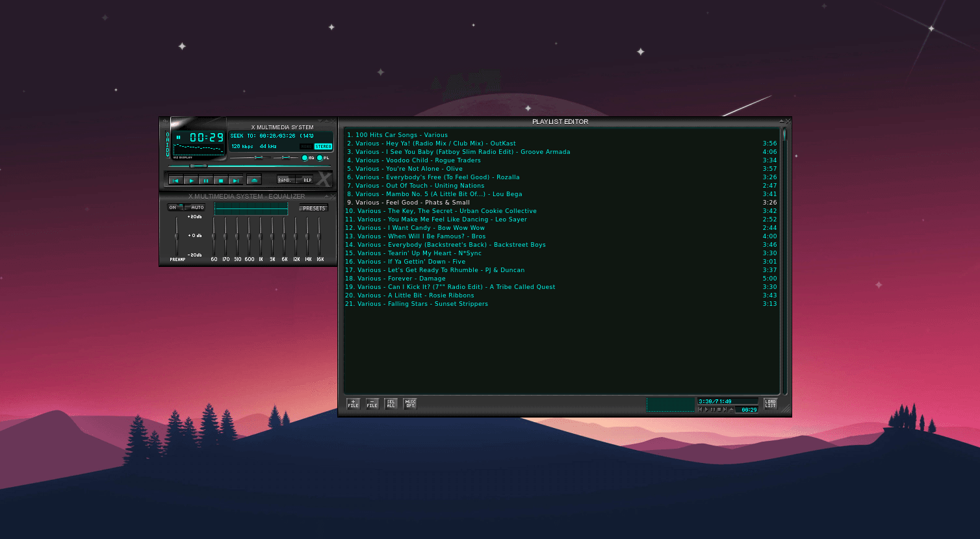Shade the Playlist Editor window
Screen dimensions: 980x539
coord(782,121)
